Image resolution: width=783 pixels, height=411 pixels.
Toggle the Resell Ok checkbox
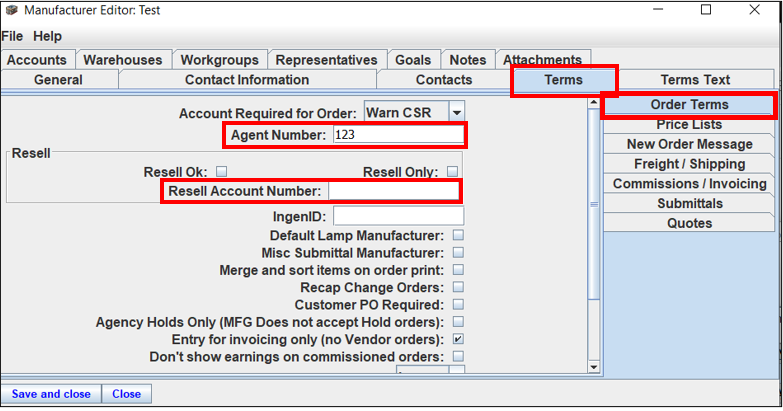[x=221, y=172]
